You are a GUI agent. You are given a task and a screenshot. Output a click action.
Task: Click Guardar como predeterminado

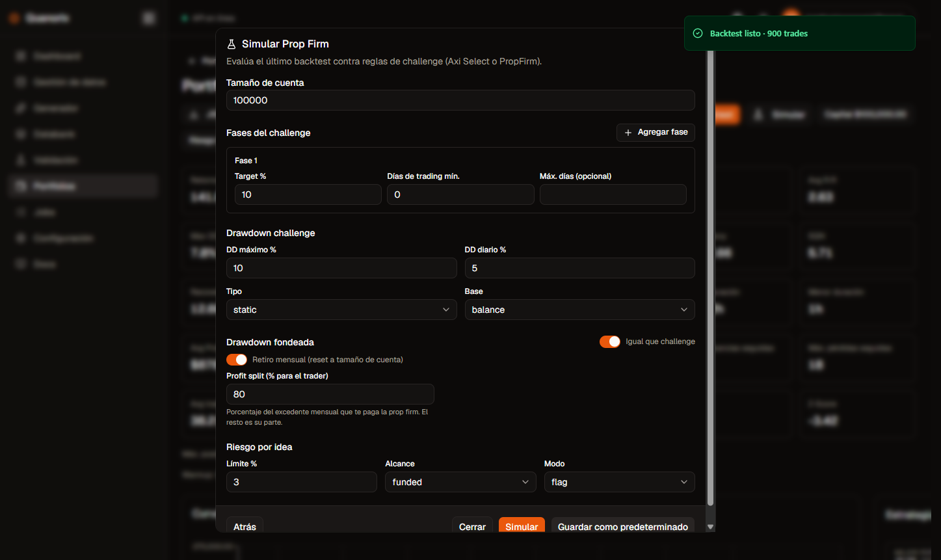coord(622,526)
